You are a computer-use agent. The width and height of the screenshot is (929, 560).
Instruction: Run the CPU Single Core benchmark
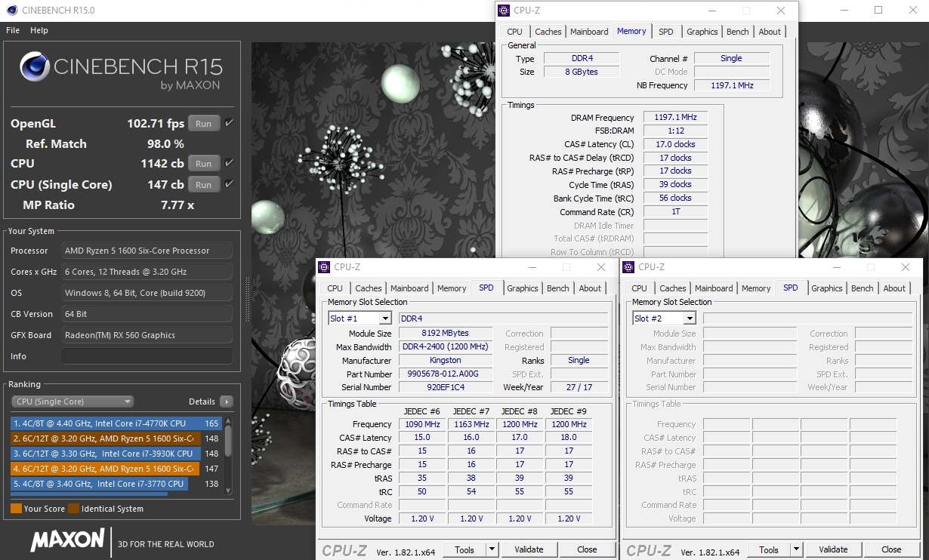(204, 184)
